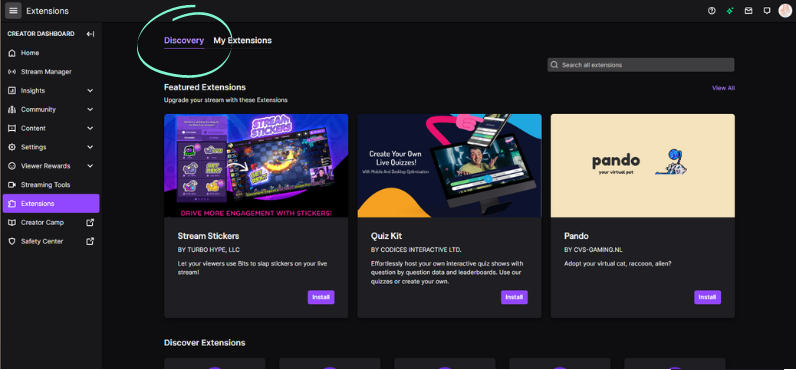The width and height of the screenshot is (796, 370).
Task: Expand the Viewer Rewards section
Action: [x=90, y=166]
